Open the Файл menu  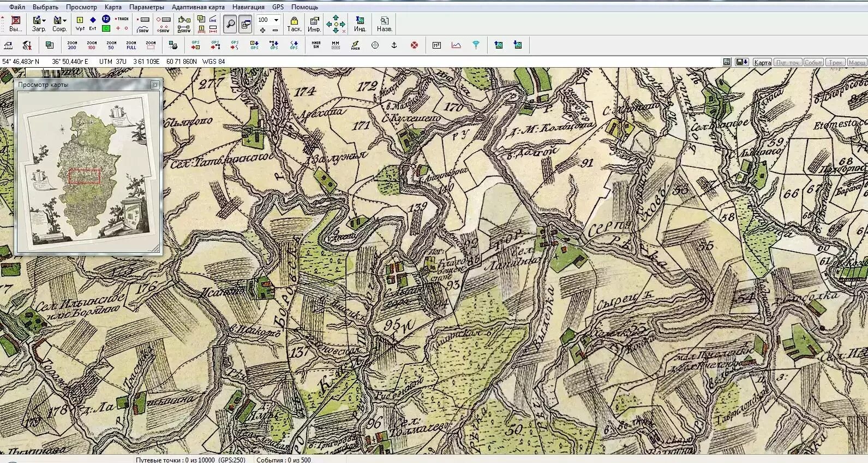(x=17, y=7)
